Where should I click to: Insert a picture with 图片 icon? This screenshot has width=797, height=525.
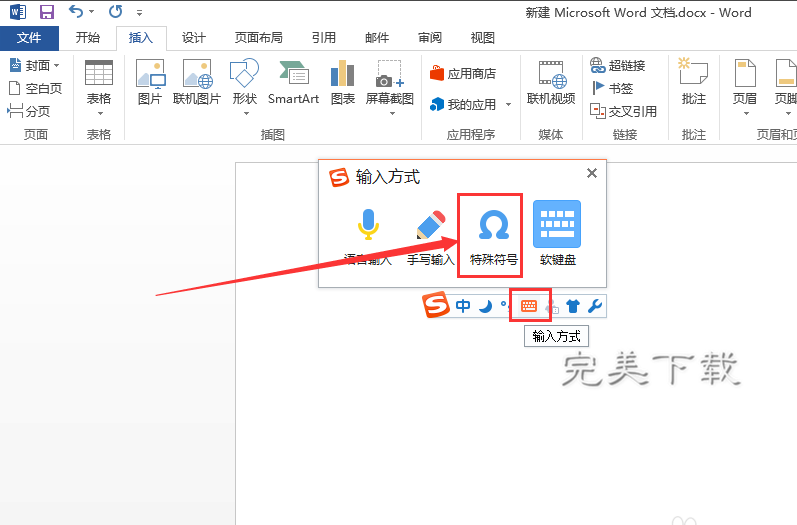[x=150, y=81]
